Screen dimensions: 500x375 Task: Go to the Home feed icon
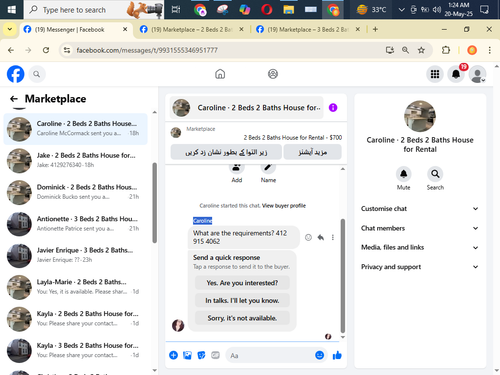coord(220,74)
